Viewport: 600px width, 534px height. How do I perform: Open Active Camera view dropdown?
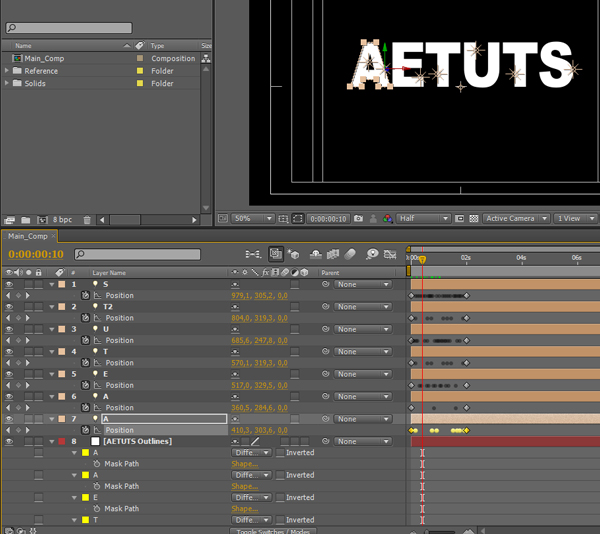pos(516,218)
